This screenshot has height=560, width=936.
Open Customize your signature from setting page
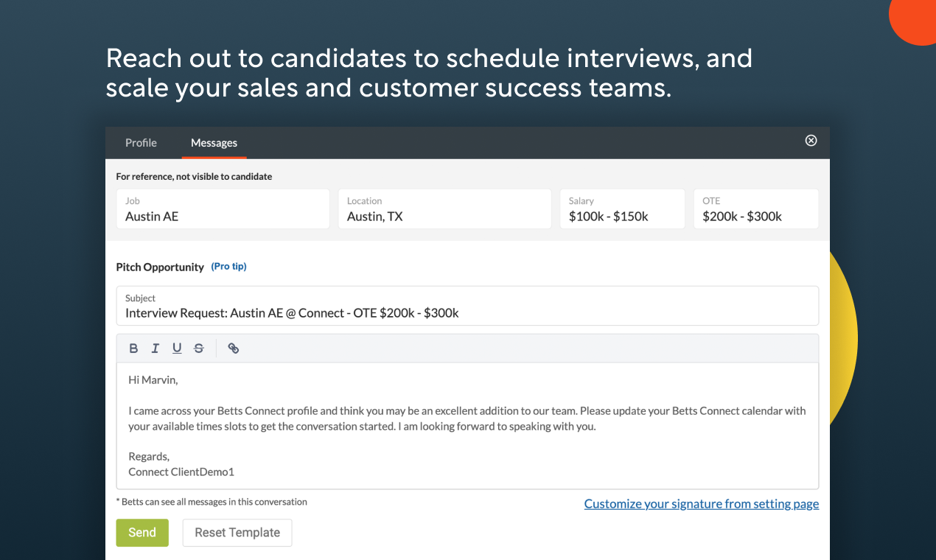[x=702, y=504]
